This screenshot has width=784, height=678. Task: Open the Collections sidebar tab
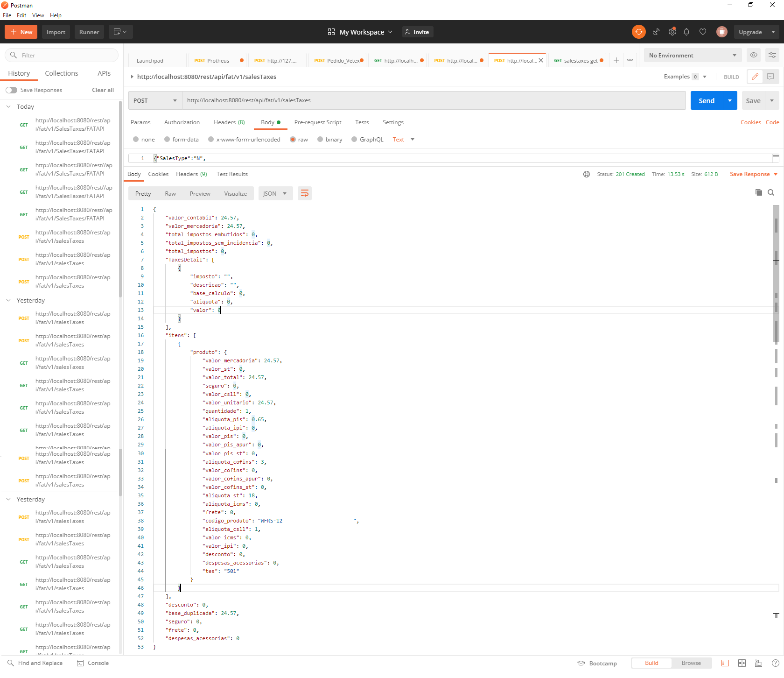(62, 73)
